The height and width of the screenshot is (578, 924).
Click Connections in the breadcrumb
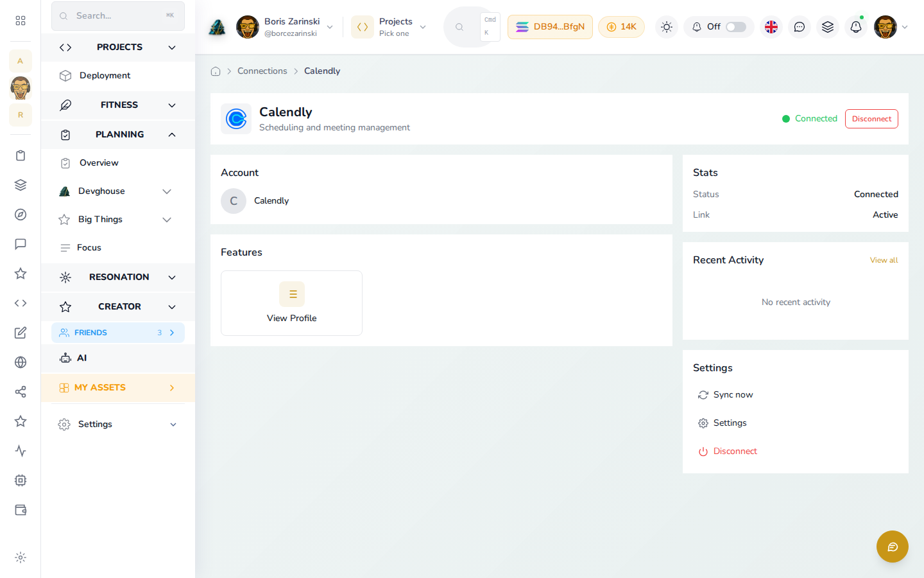tap(262, 71)
